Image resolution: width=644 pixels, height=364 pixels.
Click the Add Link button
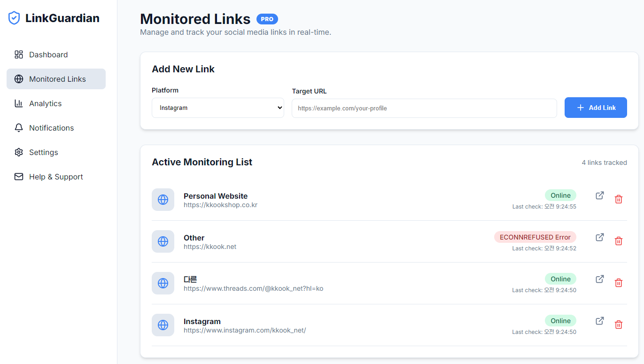tap(596, 108)
